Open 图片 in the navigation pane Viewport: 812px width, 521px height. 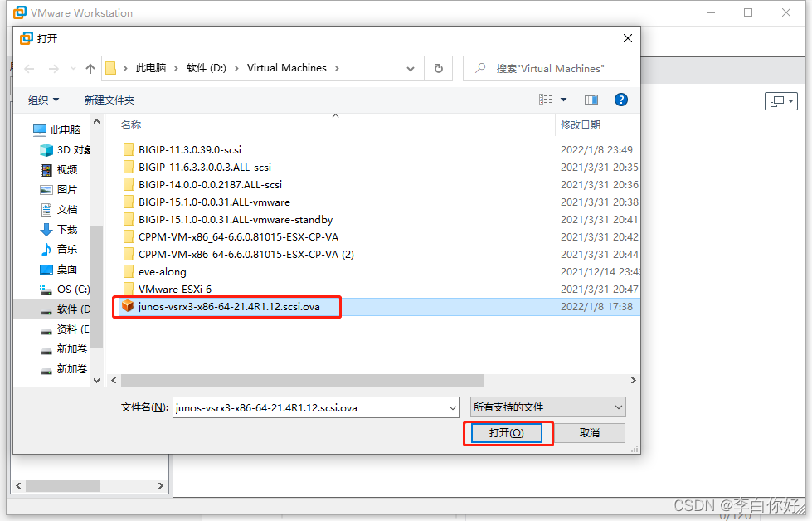[59, 189]
